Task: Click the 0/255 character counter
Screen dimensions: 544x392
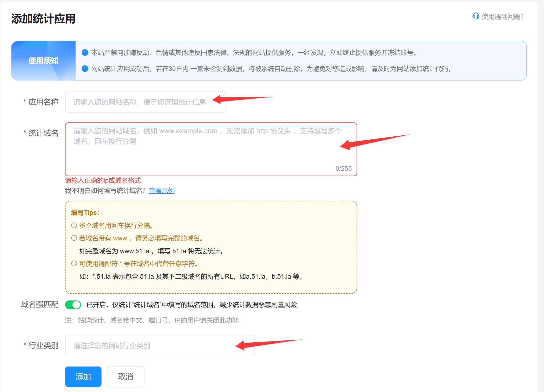Action: (x=343, y=169)
